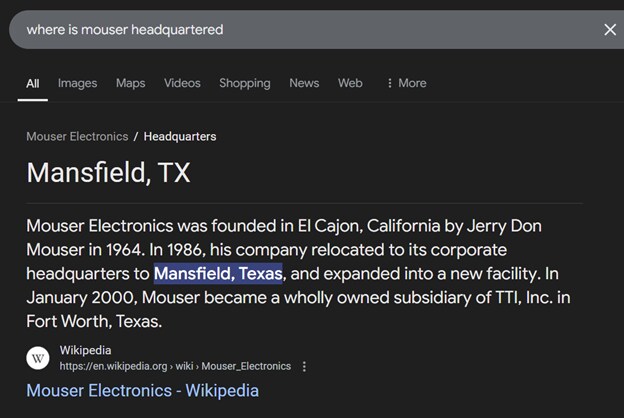Switch to the Shopping tab
Image resolution: width=624 pixels, height=418 pixels.
(x=245, y=83)
